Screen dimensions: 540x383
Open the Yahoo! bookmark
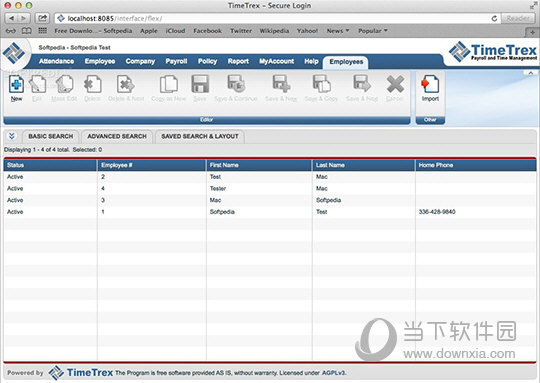point(307,31)
